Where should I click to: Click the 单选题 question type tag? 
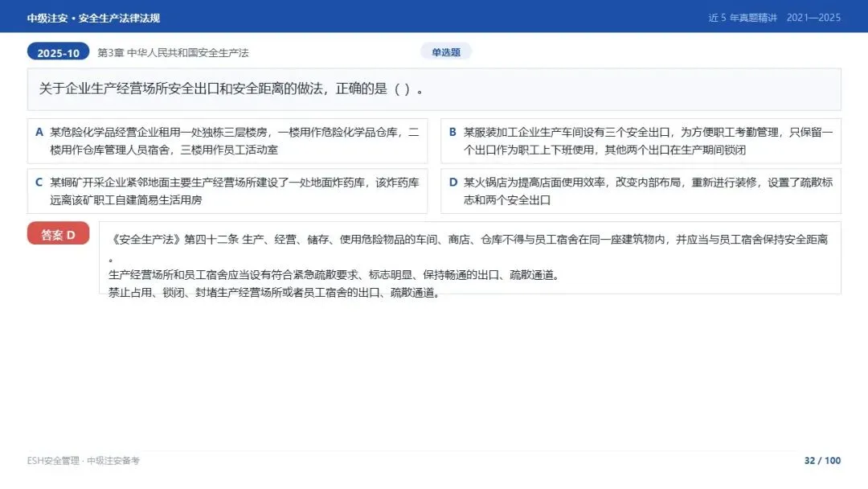445,52
